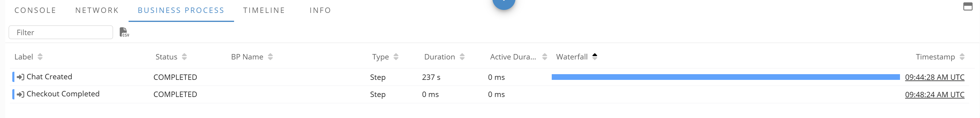Open the Network tab
Image resolution: width=980 pixels, height=118 pixels.
97,10
